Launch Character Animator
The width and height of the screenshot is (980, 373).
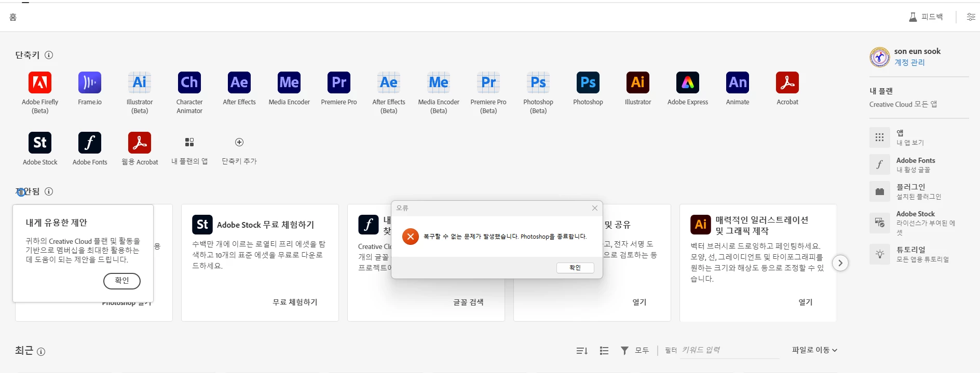pos(189,82)
